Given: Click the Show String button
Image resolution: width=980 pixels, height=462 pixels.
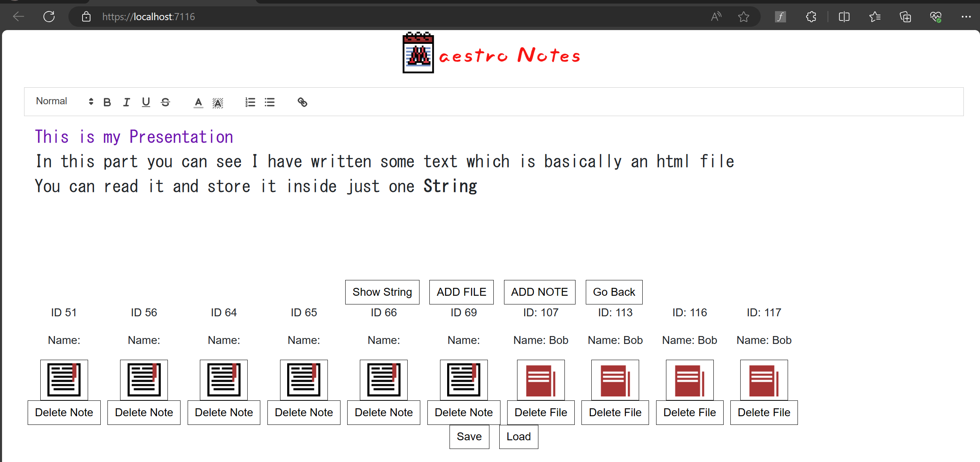Looking at the screenshot, I should [x=382, y=292].
